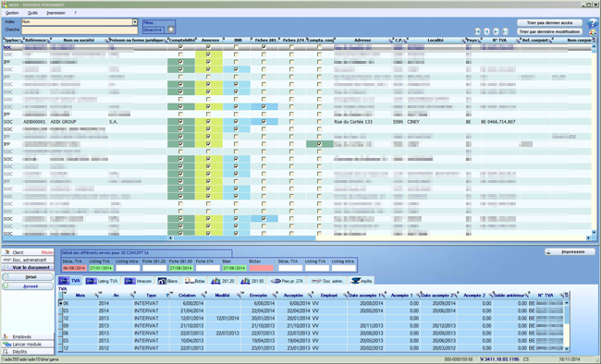This screenshot has height=364, width=601.
Task: Click the colored icon below help
Action: pos(593,32)
